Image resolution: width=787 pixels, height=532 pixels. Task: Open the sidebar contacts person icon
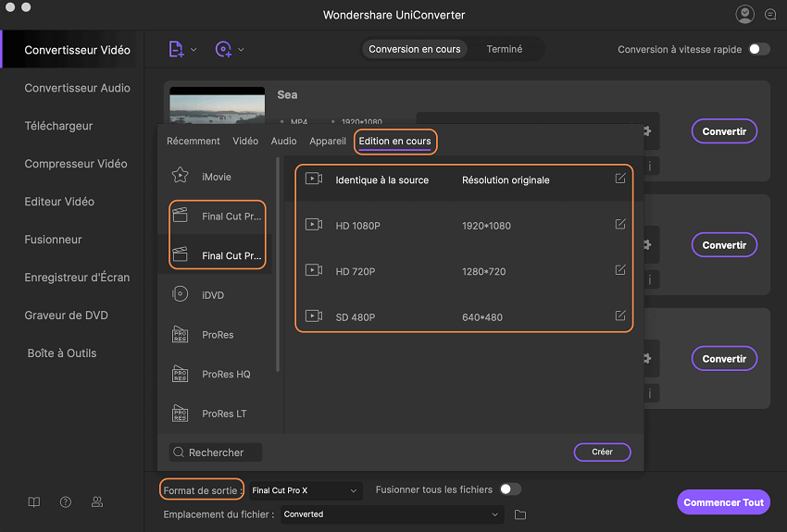(x=97, y=501)
